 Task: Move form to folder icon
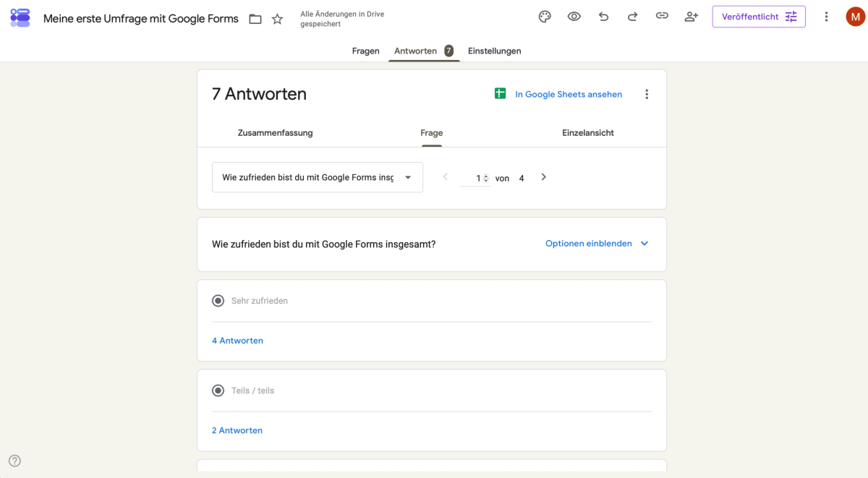pos(255,19)
